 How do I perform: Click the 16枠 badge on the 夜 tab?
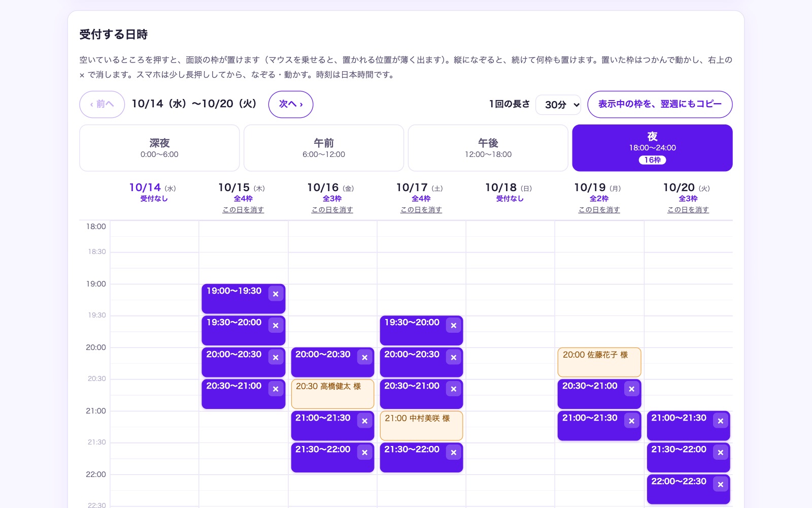[x=652, y=160]
